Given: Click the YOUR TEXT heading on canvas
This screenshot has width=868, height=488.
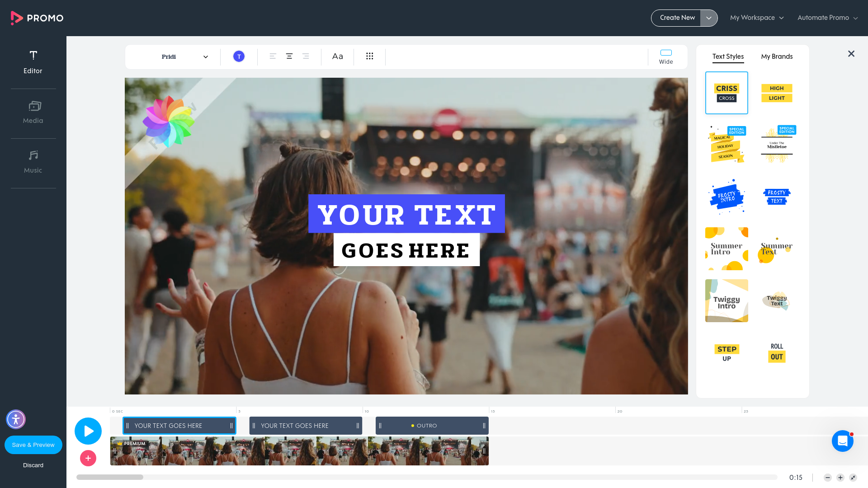Looking at the screenshot, I should coord(406,214).
